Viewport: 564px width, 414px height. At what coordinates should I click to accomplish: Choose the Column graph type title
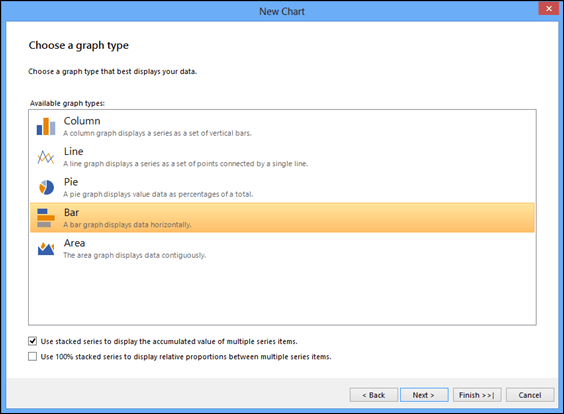point(82,121)
